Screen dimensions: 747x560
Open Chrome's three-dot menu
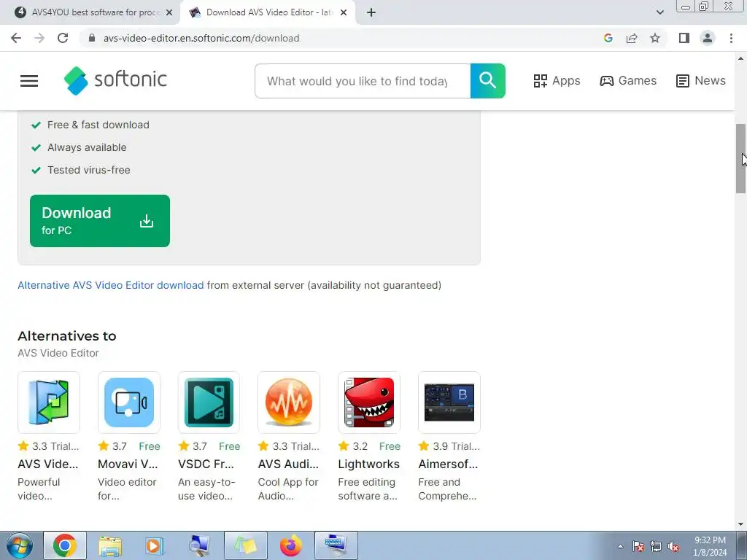point(731,38)
